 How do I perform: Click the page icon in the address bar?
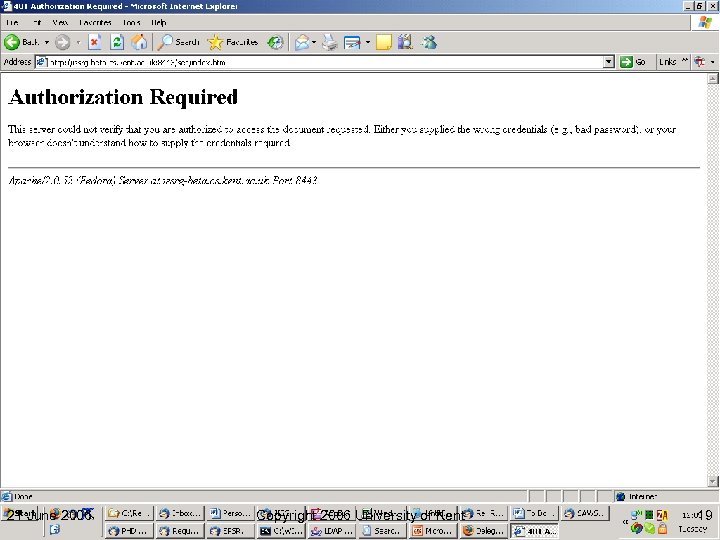coord(41,62)
